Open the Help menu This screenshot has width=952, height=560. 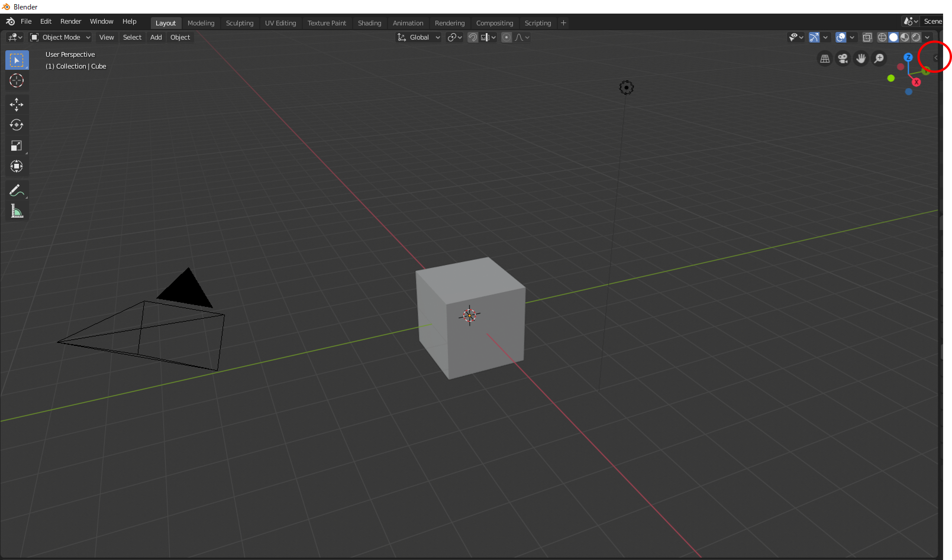tap(129, 21)
